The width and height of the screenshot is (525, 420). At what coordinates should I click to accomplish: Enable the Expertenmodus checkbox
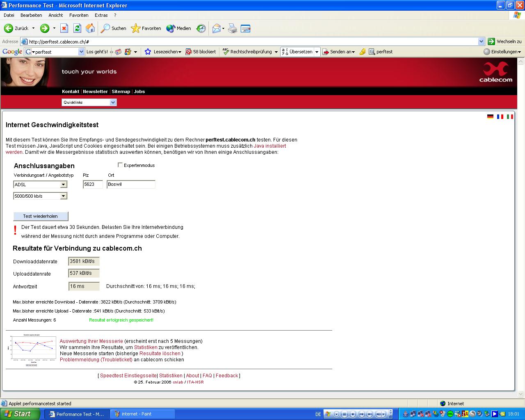pyautogui.click(x=120, y=165)
